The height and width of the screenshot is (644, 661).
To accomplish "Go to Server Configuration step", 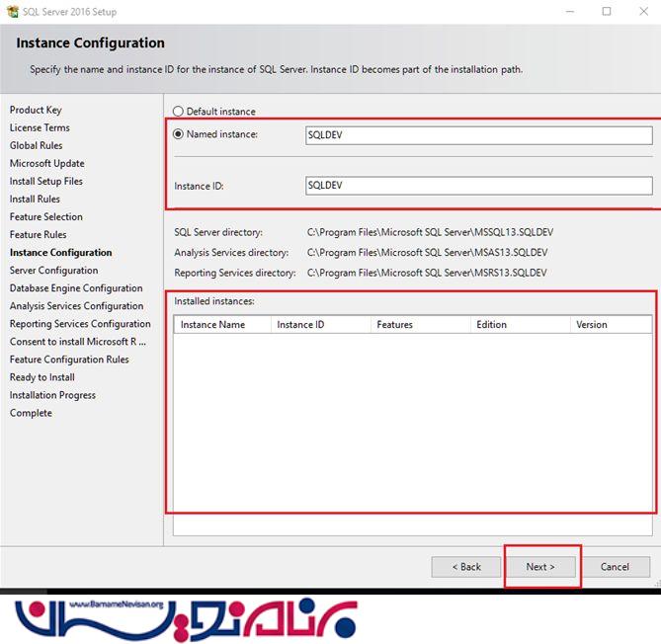I will pyautogui.click(x=53, y=270).
